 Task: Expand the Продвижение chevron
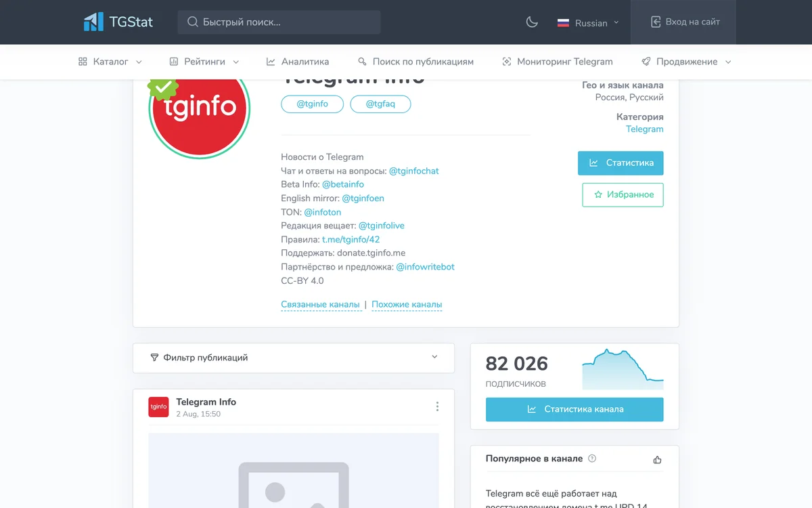click(x=728, y=62)
